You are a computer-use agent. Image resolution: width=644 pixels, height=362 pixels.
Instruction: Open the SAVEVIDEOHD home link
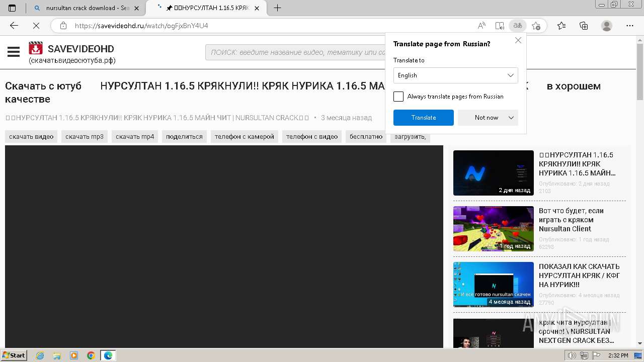pos(81,49)
